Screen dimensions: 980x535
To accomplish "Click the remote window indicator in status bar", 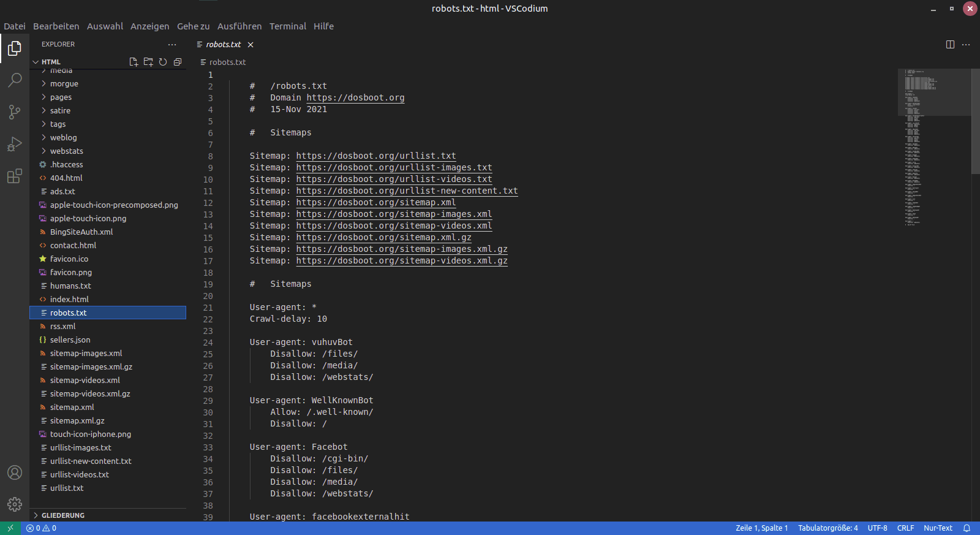I will pyautogui.click(x=10, y=528).
